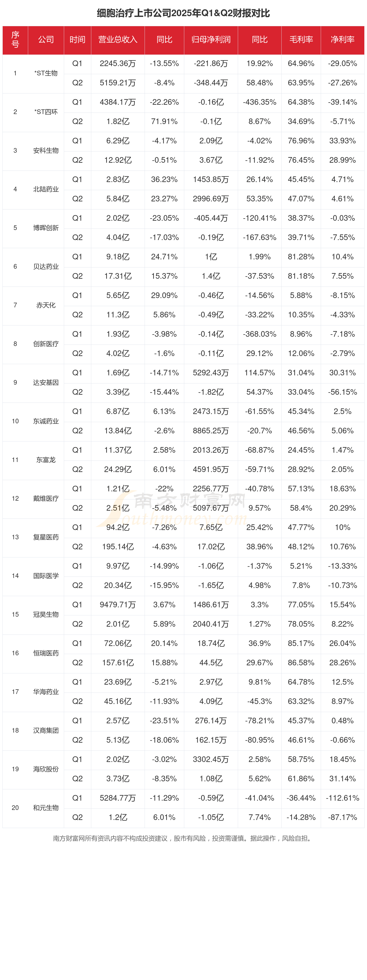
Task: Select the 公司 column header
Action: tap(46, 40)
